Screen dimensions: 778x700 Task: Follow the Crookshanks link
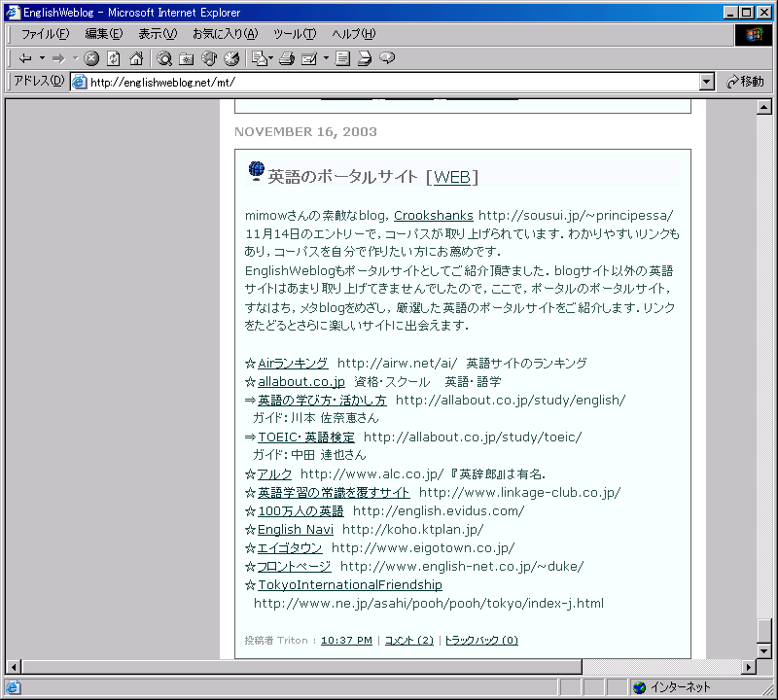coord(433,216)
